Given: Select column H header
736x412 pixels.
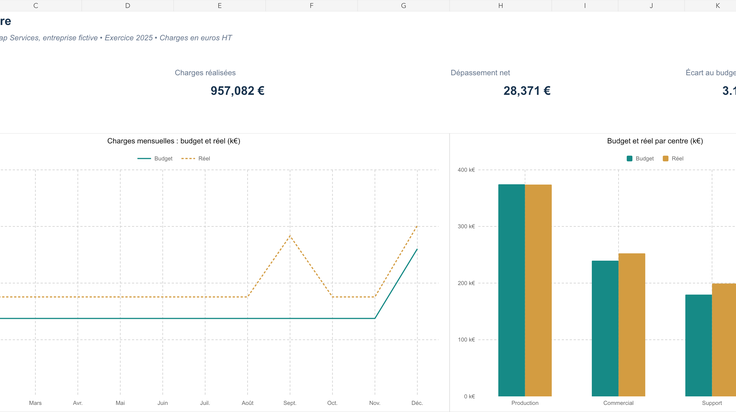Looking at the screenshot, I should (501, 6).
